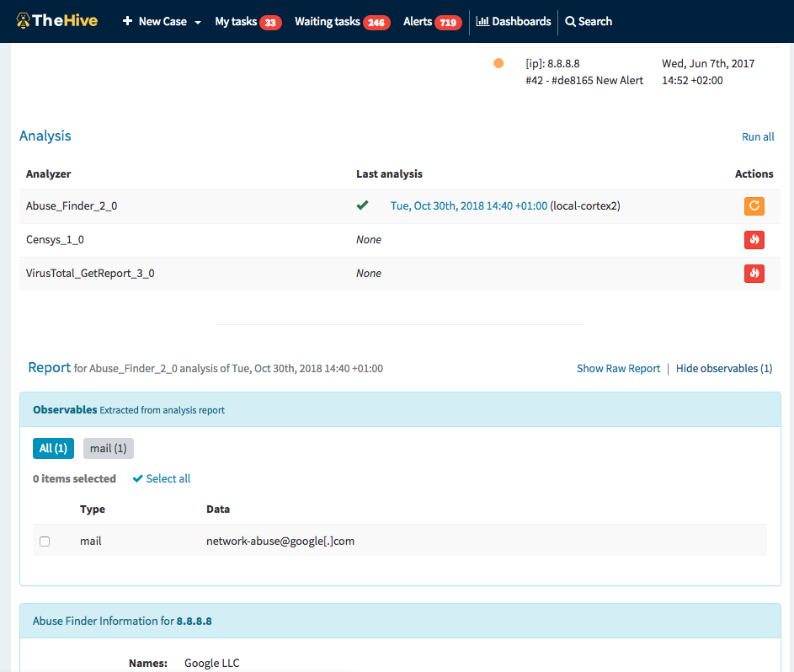Click the Dashboards chart icon
Screen dimensions: 794x672
[x=482, y=21]
